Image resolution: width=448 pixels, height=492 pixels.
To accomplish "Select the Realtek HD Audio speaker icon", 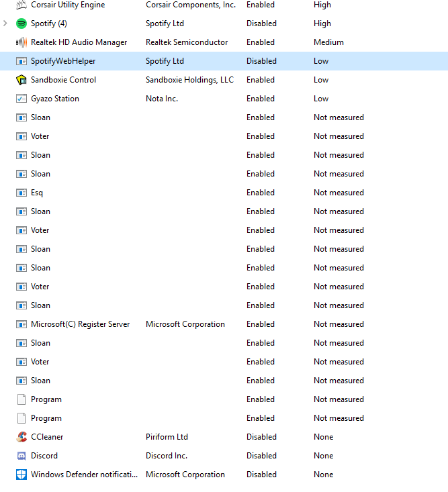I will 21,42.
